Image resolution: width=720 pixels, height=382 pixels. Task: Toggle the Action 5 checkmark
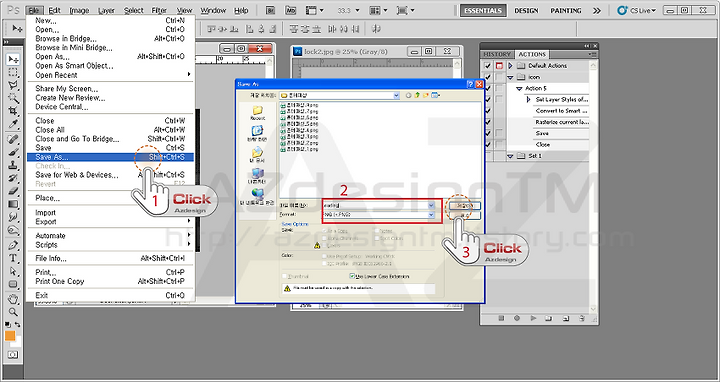[488, 88]
